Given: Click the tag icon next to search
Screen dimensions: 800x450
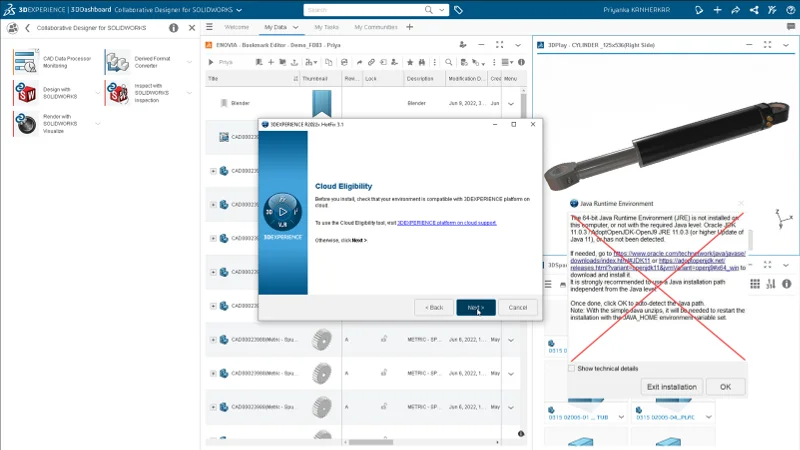Looking at the screenshot, I should pyautogui.click(x=458, y=10).
